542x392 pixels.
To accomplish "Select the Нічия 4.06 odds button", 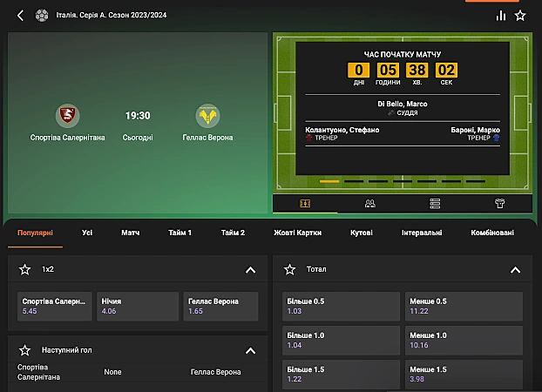I will point(138,306).
